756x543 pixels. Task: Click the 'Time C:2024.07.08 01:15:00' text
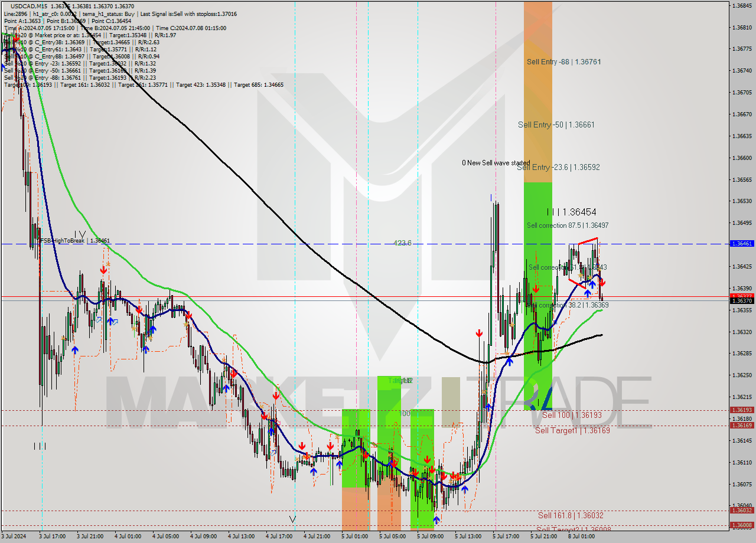[190, 28]
